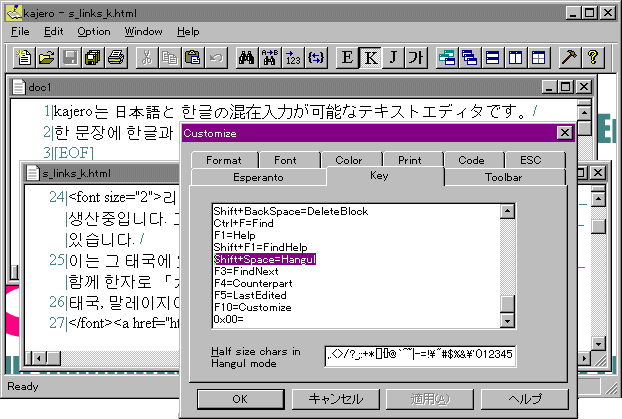Open the Option menu

(94, 31)
